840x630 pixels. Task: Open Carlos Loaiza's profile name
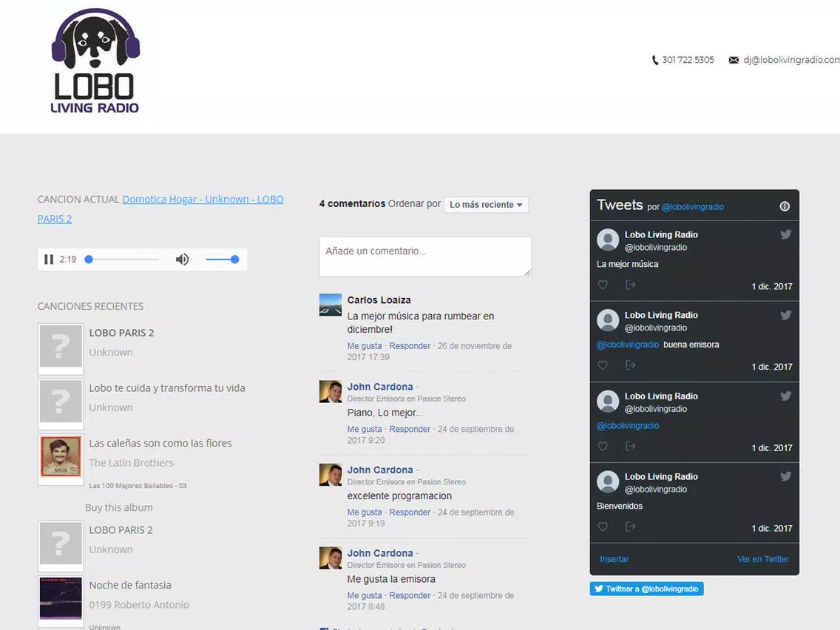[x=379, y=300]
